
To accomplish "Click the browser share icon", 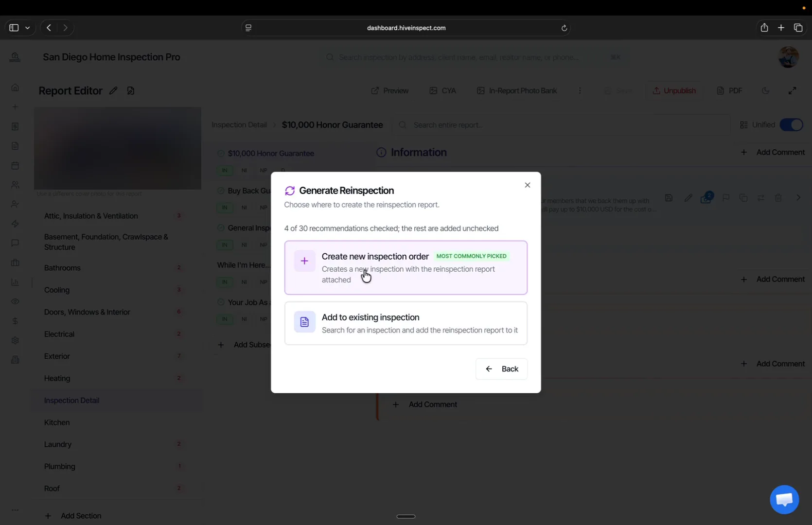I will 764,28.
